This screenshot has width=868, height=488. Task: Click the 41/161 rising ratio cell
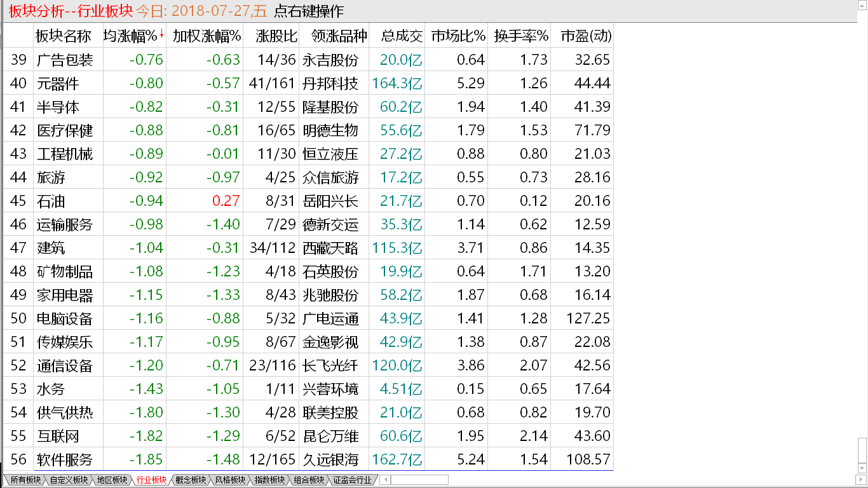tap(273, 83)
